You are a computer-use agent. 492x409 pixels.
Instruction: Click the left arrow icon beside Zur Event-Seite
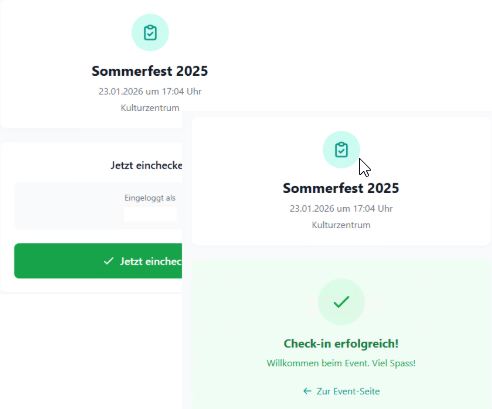tap(307, 391)
